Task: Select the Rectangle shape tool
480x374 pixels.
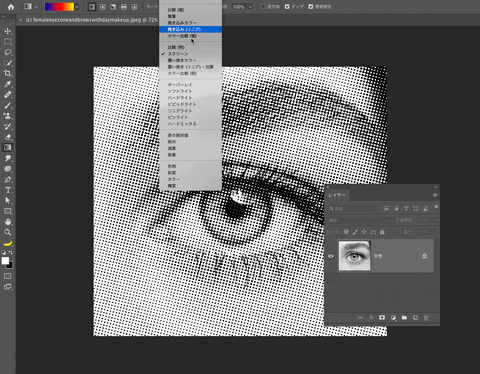Action: tap(8, 211)
